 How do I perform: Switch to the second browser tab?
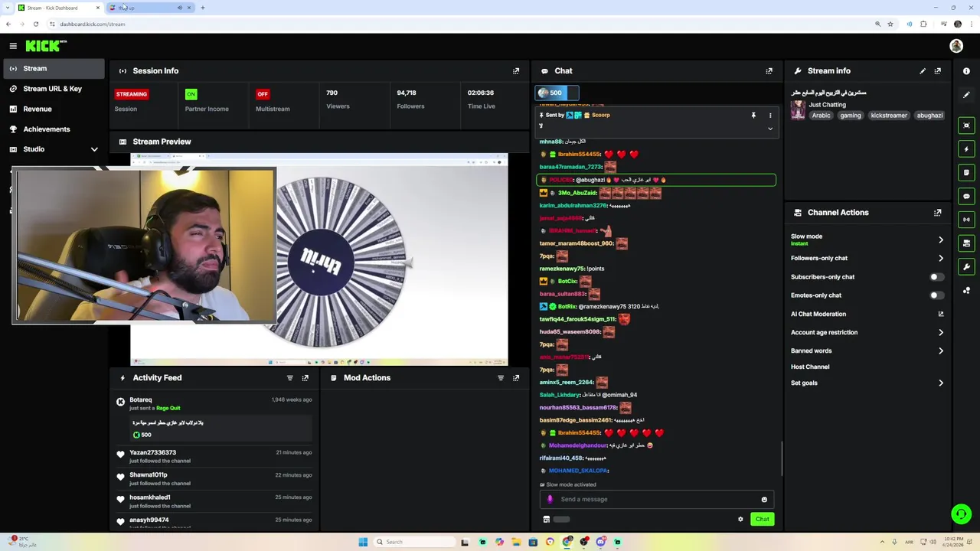(x=149, y=8)
